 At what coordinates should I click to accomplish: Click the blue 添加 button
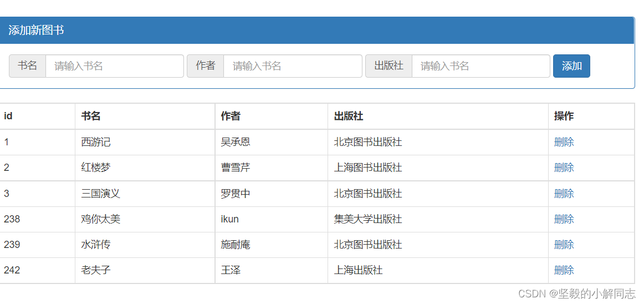click(x=571, y=66)
